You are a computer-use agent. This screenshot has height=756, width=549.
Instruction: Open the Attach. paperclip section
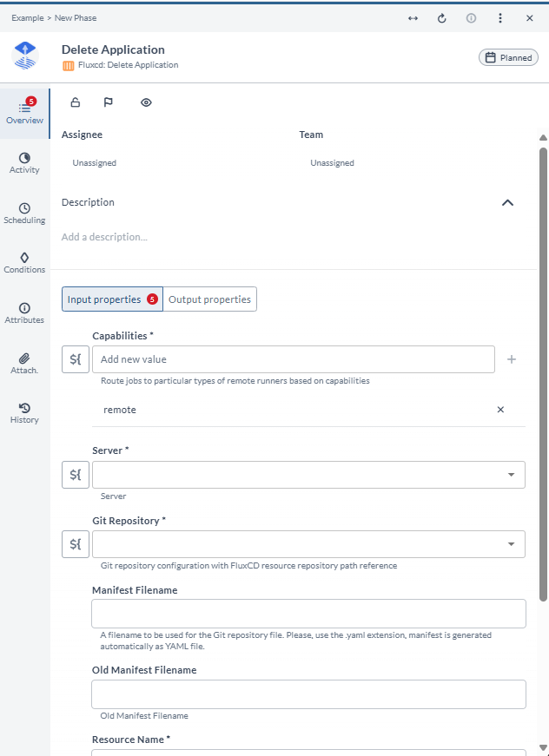(x=24, y=364)
